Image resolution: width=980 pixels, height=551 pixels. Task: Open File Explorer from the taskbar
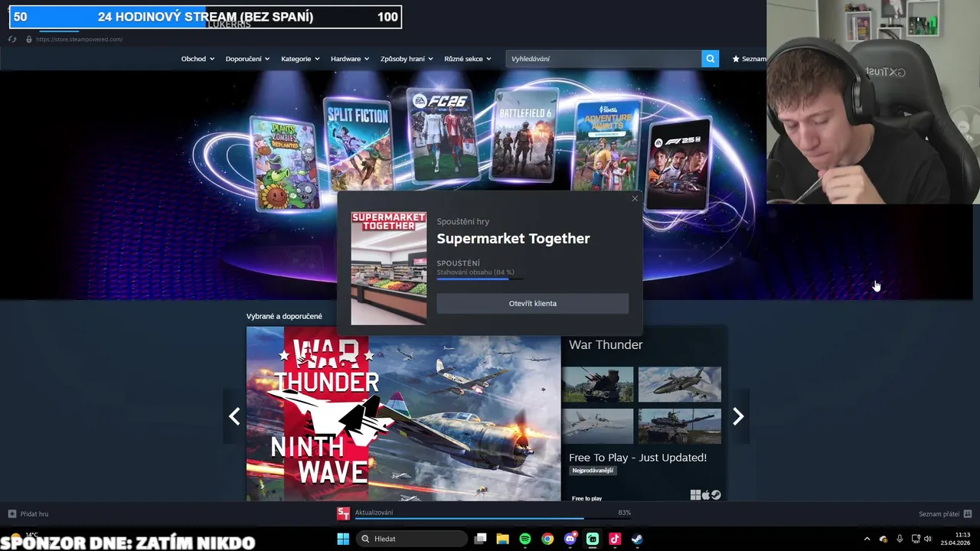(x=503, y=539)
